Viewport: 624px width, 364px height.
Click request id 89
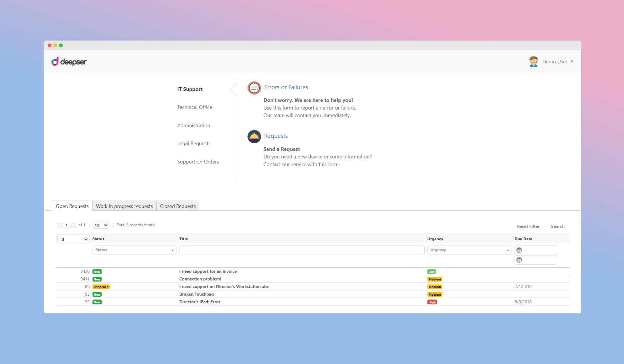pyautogui.click(x=87, y=287)
